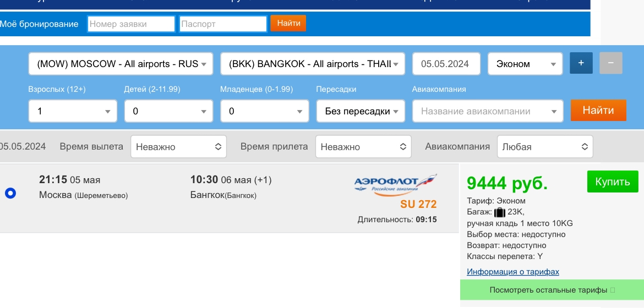Click 'ручная кладь 1 место 10KG' text
The height and width of the screenshot is (308, 644).
(520, 223)
